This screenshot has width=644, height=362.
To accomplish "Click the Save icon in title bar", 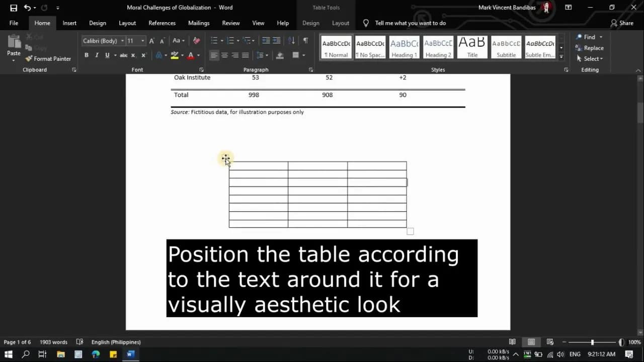I will tap(14, 8).
